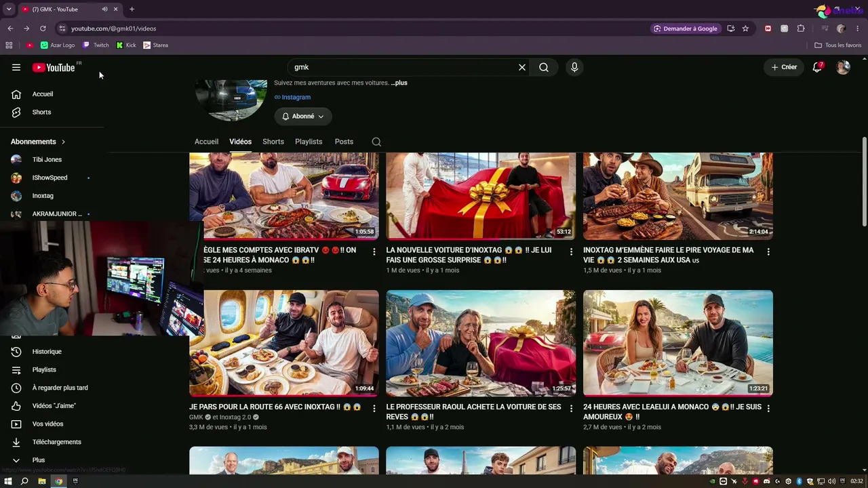Expand the Abonnements section
This screenshot has height=488, width=868.
point(38,142)
